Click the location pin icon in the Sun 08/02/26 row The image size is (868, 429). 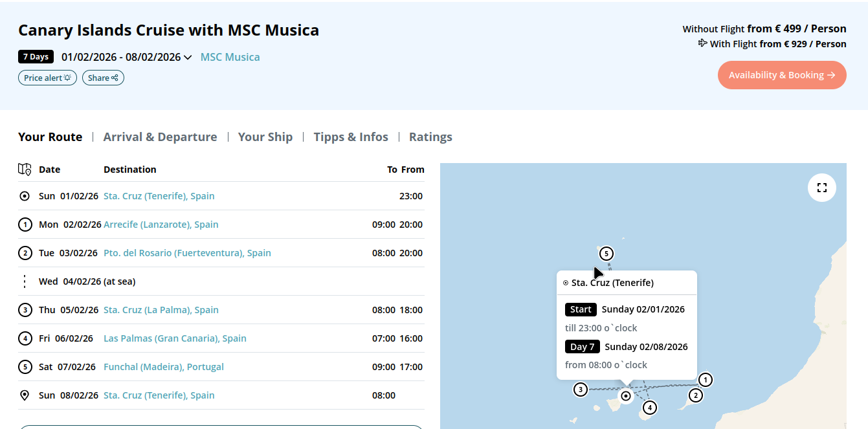[25, 395]
